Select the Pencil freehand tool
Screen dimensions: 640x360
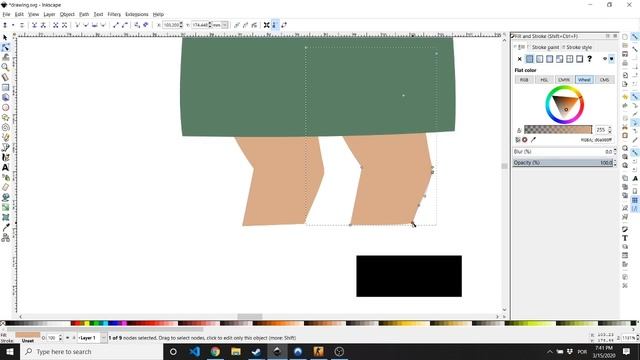pos(5,138)
